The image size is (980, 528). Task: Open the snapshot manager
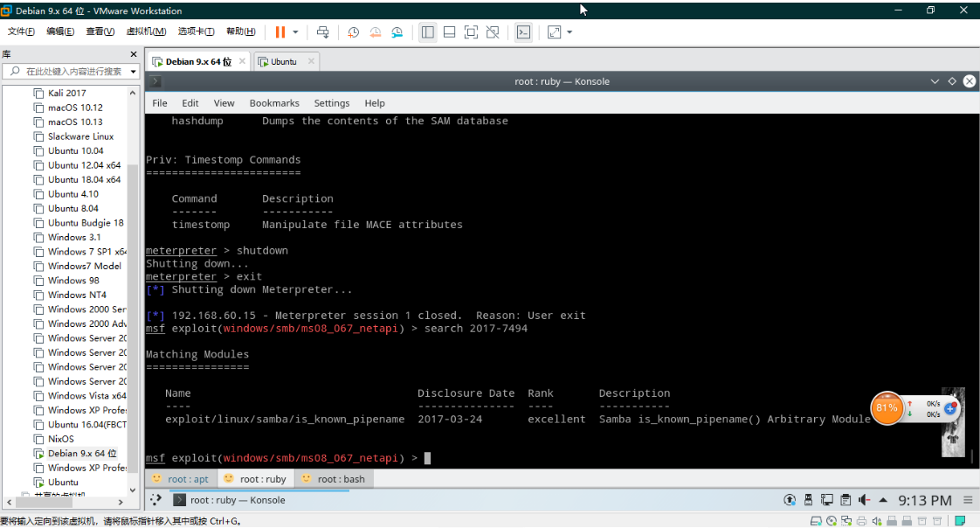point(397,31)
